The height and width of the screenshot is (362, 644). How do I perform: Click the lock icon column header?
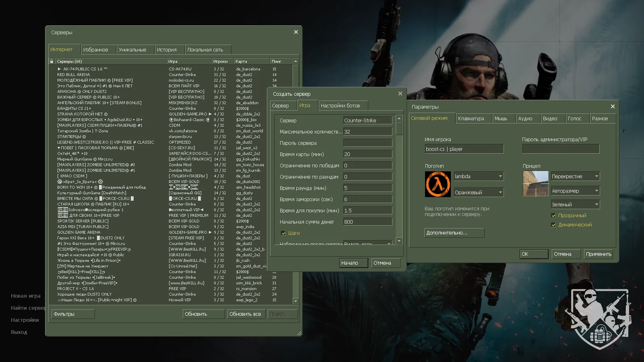pos(52,62)
